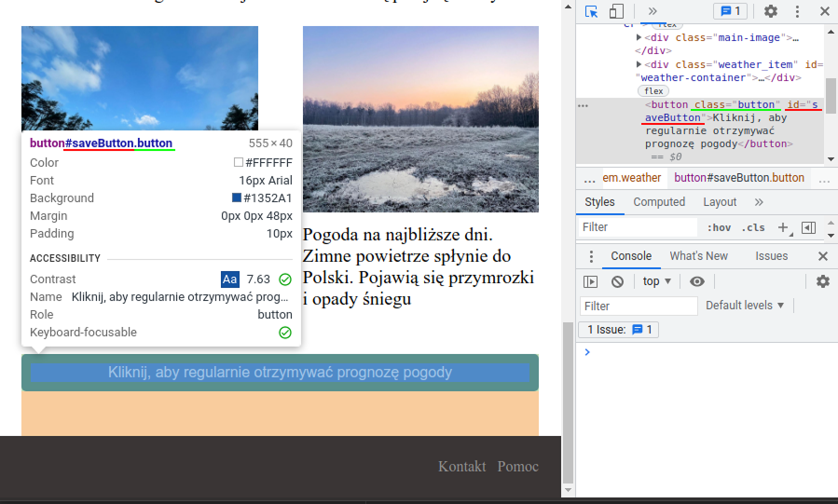Image resolution: width=838 pixels, height=504 pixels.
Task: Toggle the device toolbar emulation icon
Action: 616,11
